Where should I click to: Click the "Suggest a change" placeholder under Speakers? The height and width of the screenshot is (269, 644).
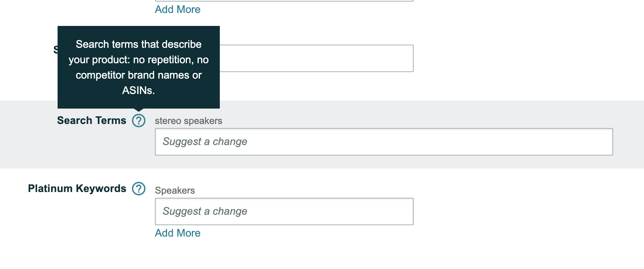coord(205,211)
